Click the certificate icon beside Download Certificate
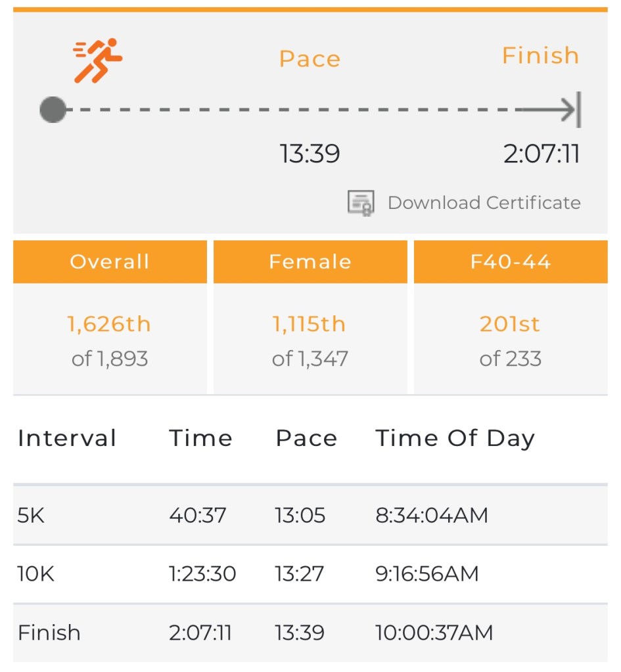Image resolution: width=621 pixels, height=672 pixels. 361,203
